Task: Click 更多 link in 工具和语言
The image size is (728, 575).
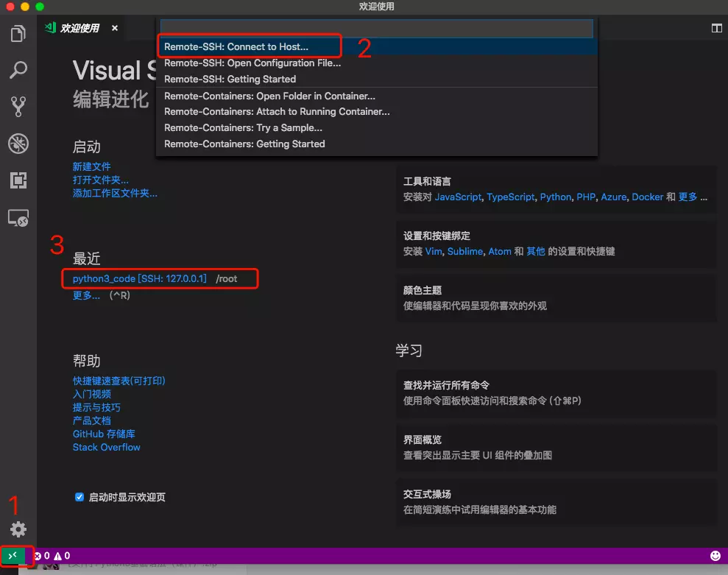Action: pos(688,197)
